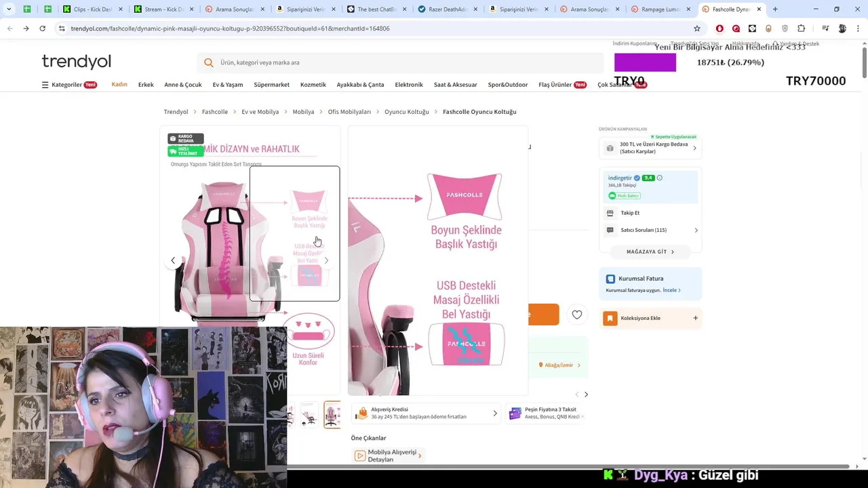Add product to favorites with heart

coord(577,314)
